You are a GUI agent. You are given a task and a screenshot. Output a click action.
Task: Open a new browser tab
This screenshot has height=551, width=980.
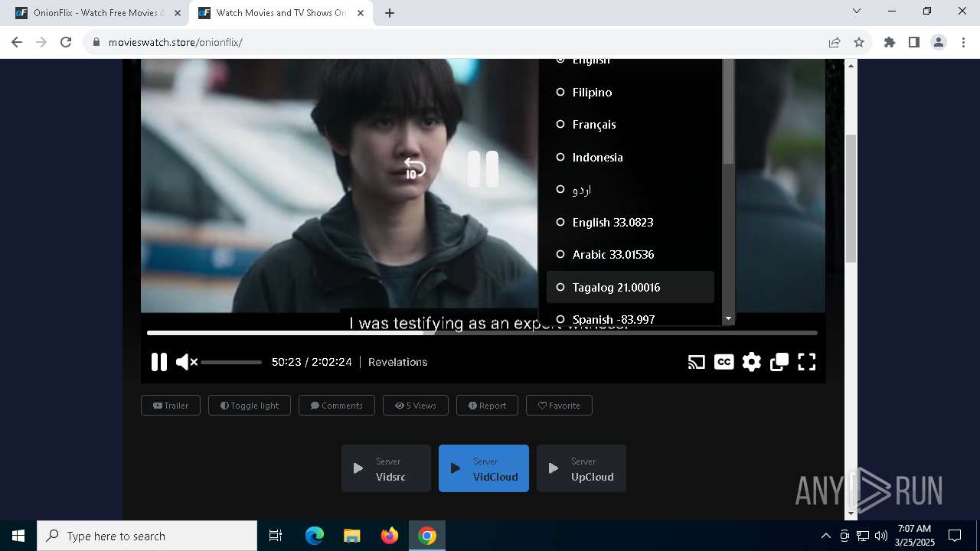[x=390, y=13]
